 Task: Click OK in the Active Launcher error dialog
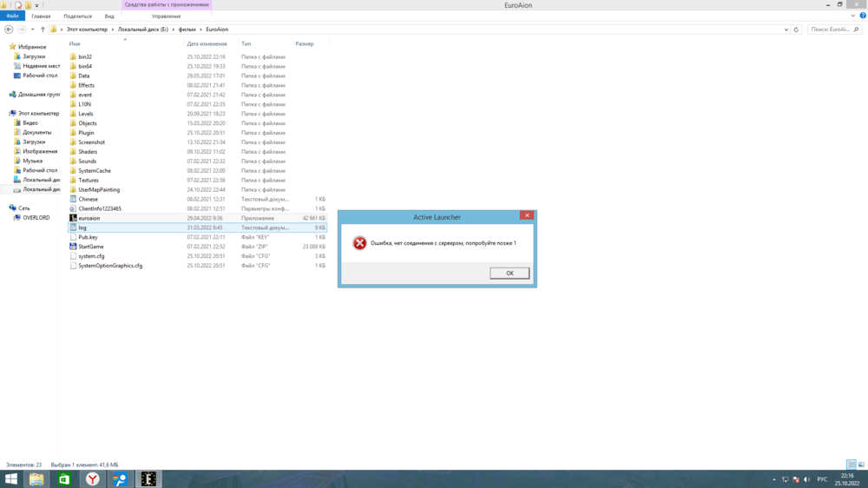(x=510, y=273)
